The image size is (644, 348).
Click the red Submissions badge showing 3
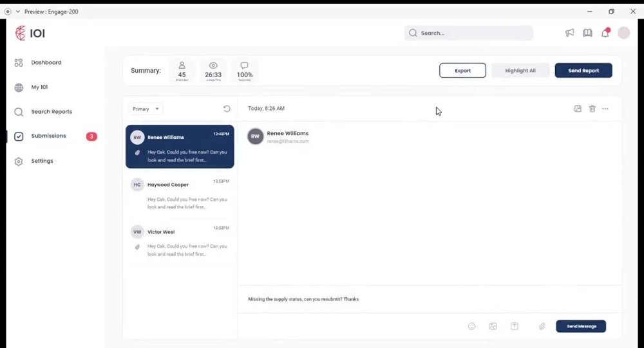point(91,136)
